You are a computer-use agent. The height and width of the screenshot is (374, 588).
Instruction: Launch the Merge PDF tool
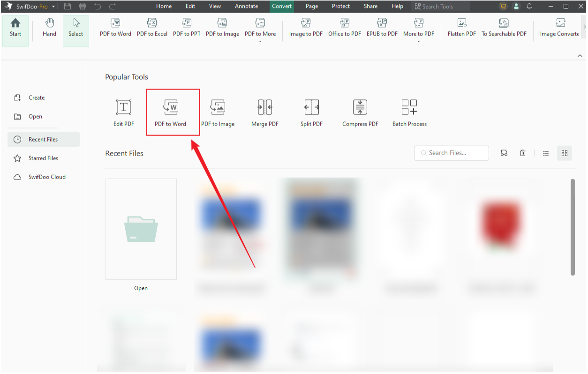coord(264,112)
